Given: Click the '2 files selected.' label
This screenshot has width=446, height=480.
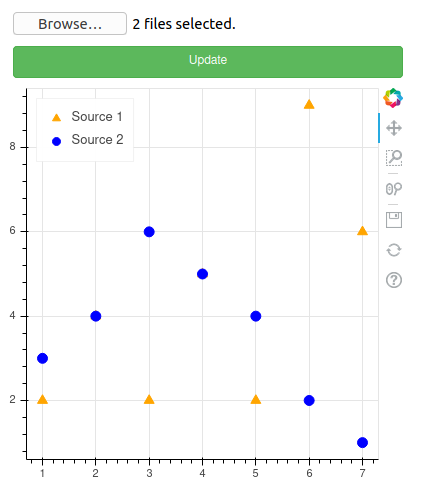Looking at the screenshot, I should (x=184, y=24).
